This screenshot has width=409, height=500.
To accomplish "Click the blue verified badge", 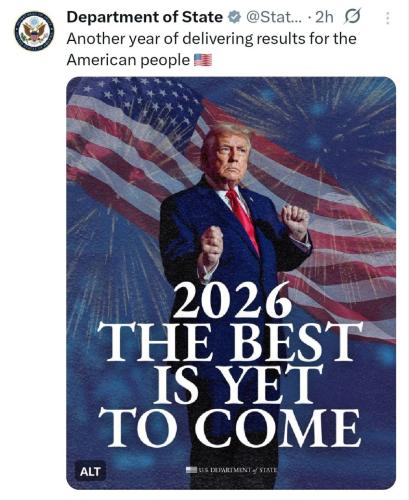I will (x=235, y=17).
